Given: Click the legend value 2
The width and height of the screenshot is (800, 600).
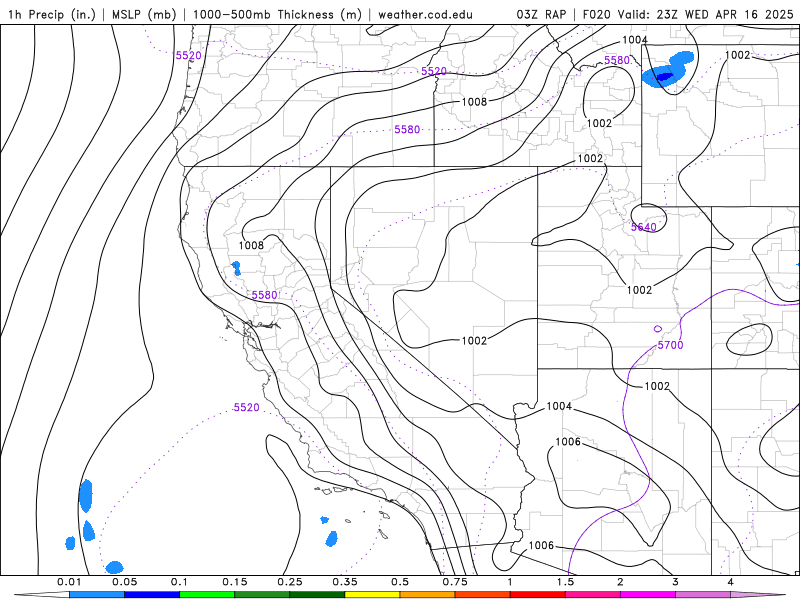Looking at the screenshot, I should [620, 582].
